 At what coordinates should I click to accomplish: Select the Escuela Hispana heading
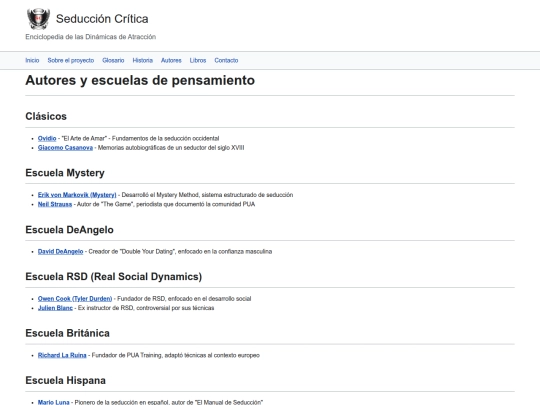65,380
